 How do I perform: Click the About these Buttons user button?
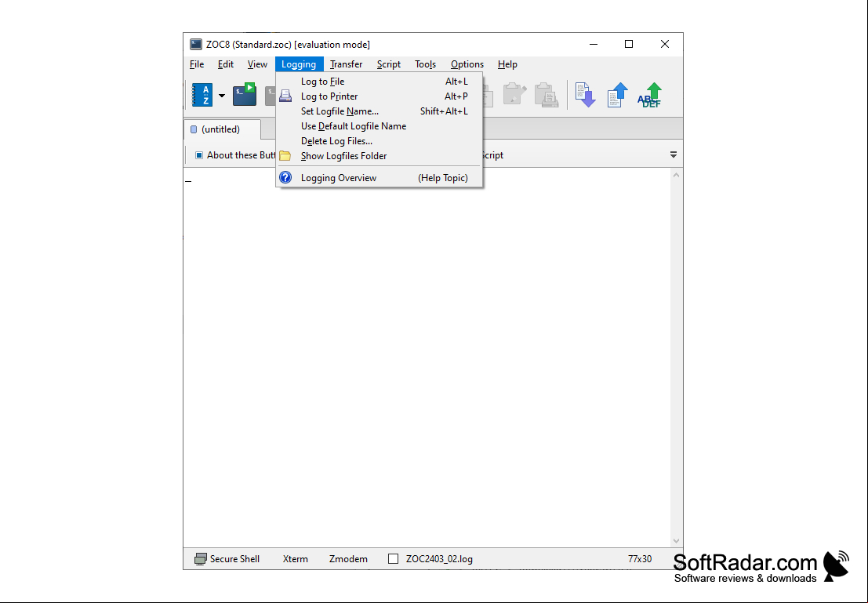click(234, 155)
